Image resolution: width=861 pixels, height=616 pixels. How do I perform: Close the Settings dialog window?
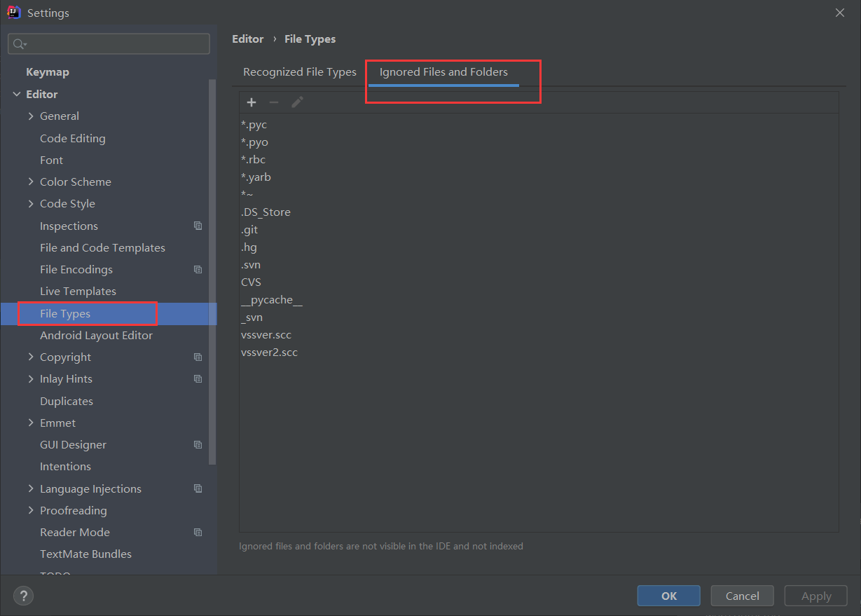pyautogui.click(x=840, y=13)
